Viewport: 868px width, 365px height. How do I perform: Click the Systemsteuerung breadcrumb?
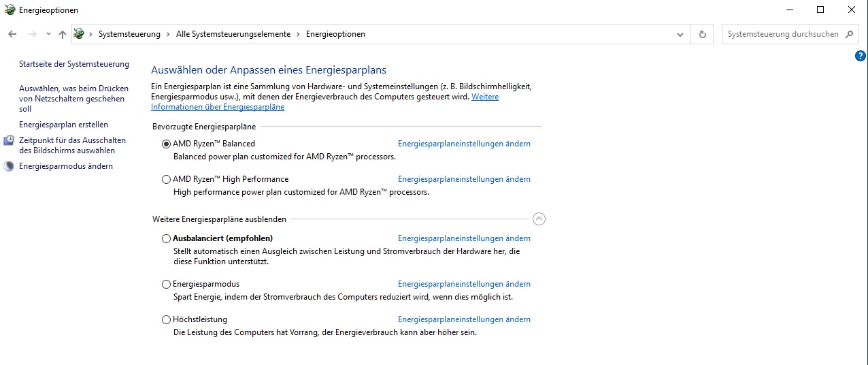coord(129,34)
